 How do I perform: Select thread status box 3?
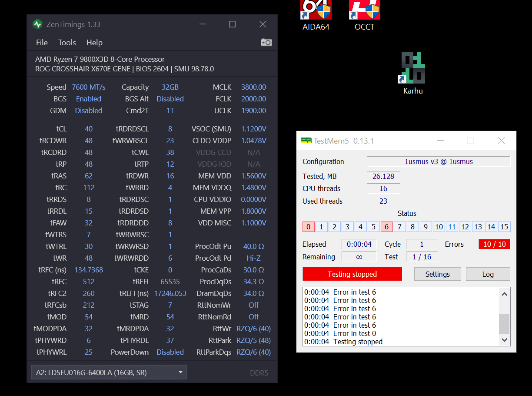[x=347, y=227]
